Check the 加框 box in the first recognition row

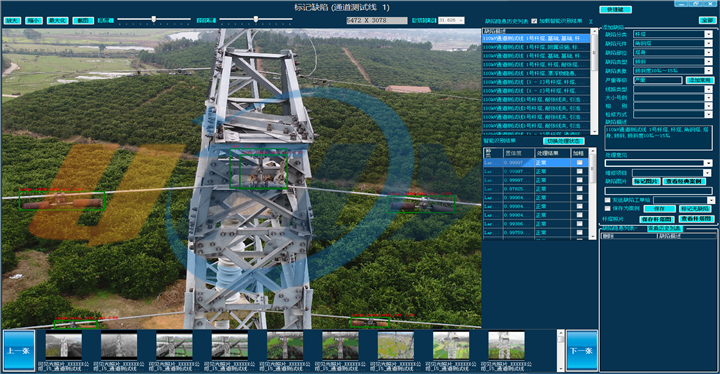click(579, 163)
